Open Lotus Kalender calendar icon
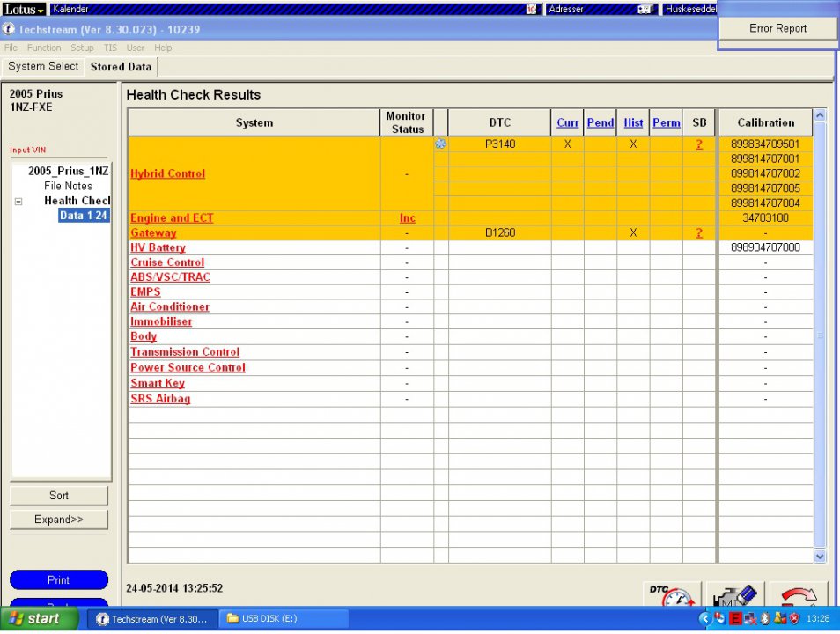The image size is (840, 634). [x=531, y=9]
